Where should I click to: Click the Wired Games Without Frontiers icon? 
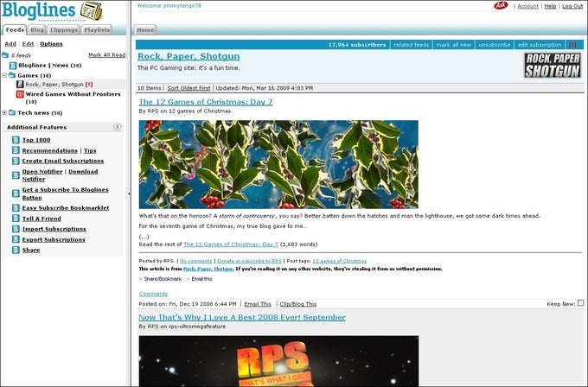20,94
